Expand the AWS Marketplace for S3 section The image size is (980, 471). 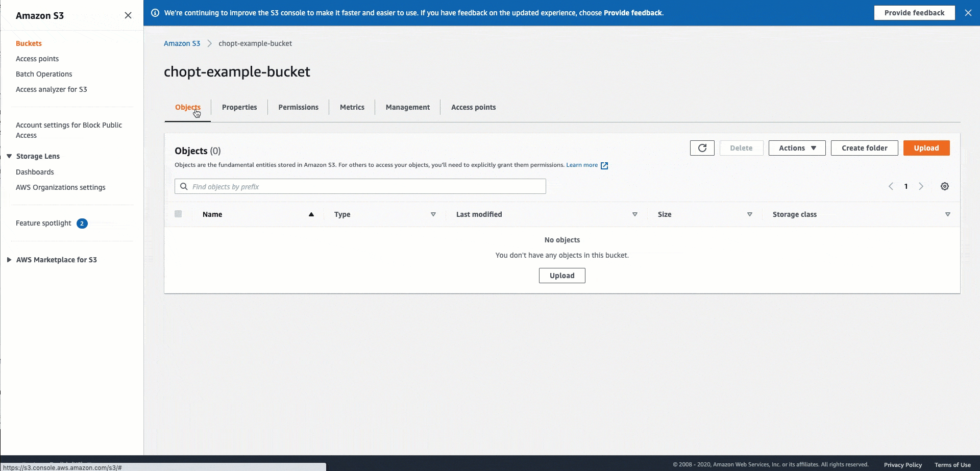(x=9, y=259)
